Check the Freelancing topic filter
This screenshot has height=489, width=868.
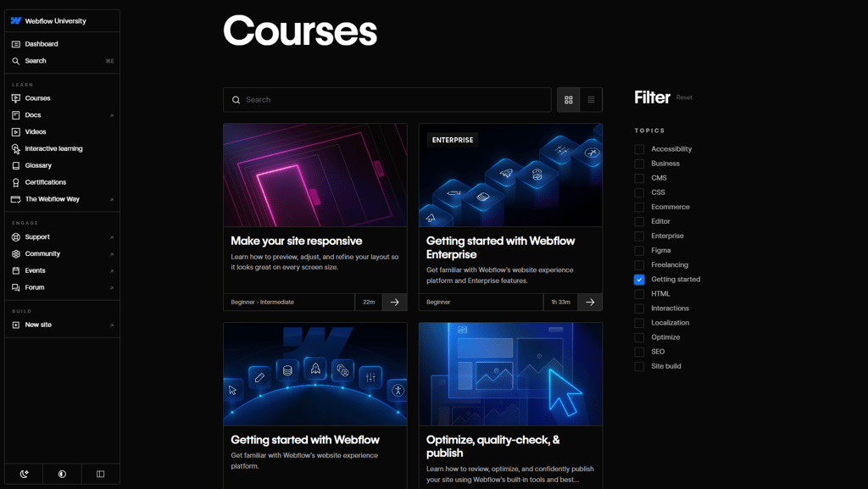tap(639, 265)
